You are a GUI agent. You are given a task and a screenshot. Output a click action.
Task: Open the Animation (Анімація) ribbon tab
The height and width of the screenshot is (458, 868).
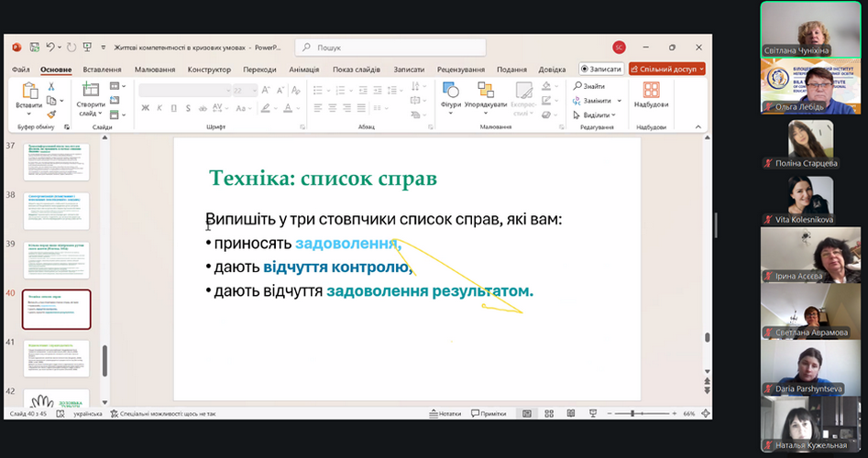pyautogui.click(x=303, y=70)
